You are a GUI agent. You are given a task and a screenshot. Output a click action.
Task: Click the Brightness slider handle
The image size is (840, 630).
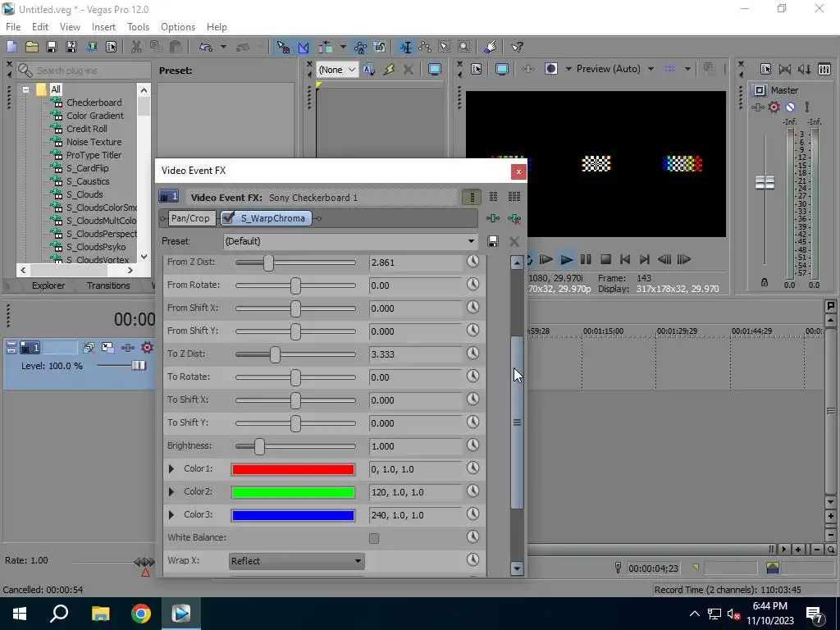click(259, 446)
